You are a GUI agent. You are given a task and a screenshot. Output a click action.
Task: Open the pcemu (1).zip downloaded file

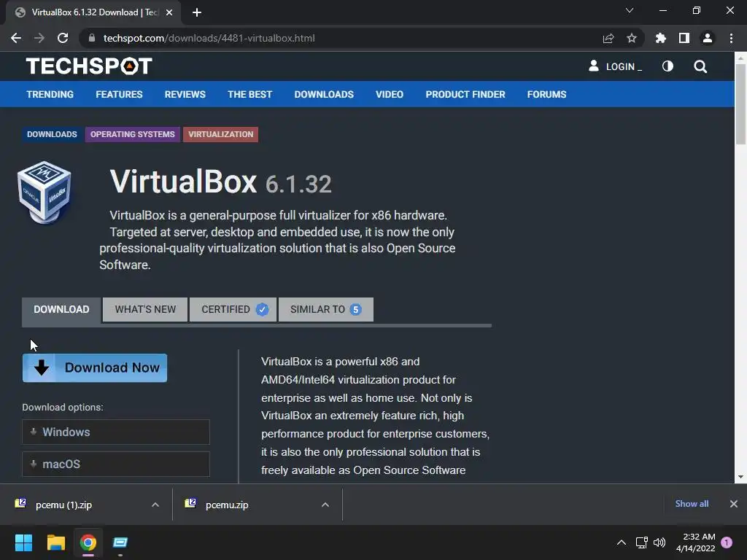[63, 505]
